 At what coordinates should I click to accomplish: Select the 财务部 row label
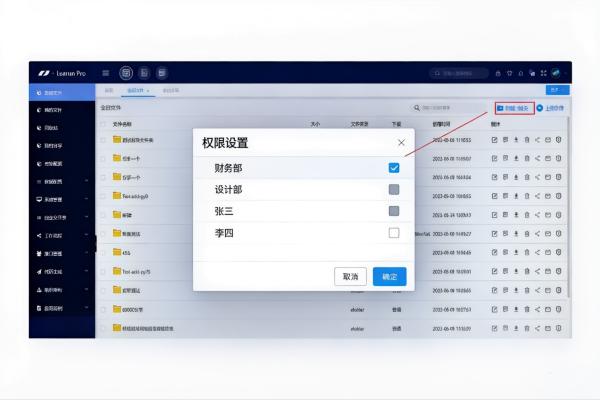[228, 168]
